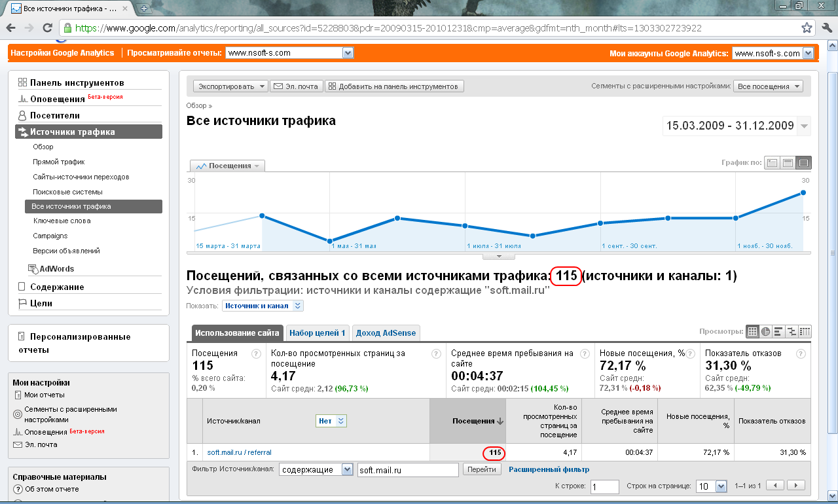This screenshot has width=838, height=504.
Task: Switch to pivot table view icon
Action: pyautogui.click(x=805, y=331)
